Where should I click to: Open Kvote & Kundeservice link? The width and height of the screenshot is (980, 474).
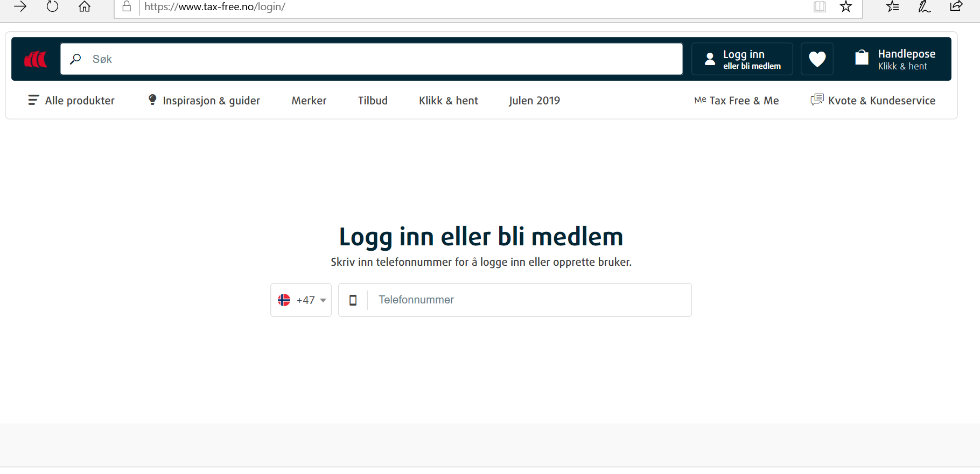tap(873, 101)
